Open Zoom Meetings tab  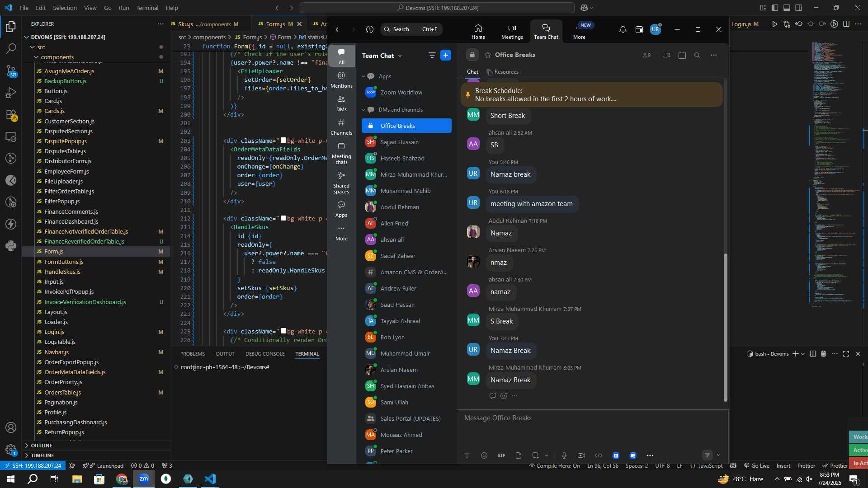(x=512, y=32)
